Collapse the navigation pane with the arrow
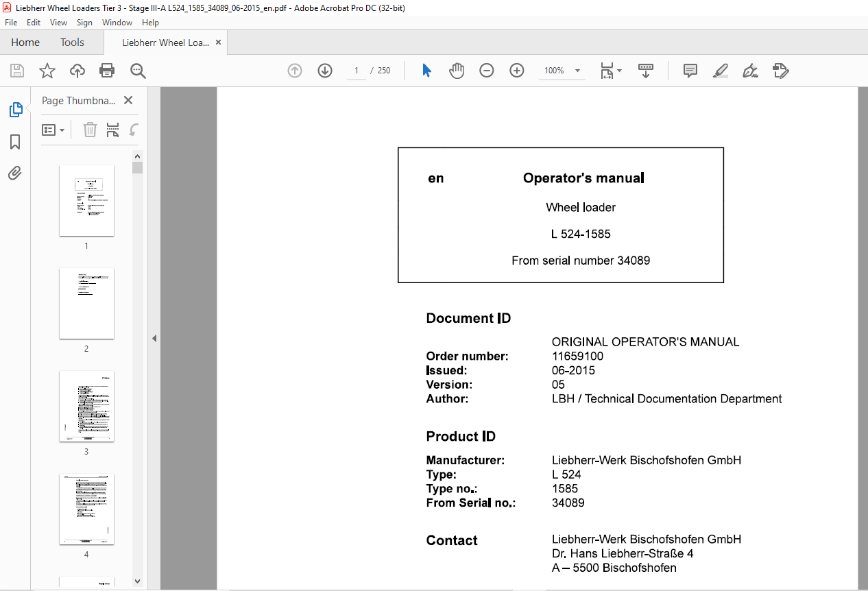The height and width of the screenshot is (591, 868). [x=154, y=339]
